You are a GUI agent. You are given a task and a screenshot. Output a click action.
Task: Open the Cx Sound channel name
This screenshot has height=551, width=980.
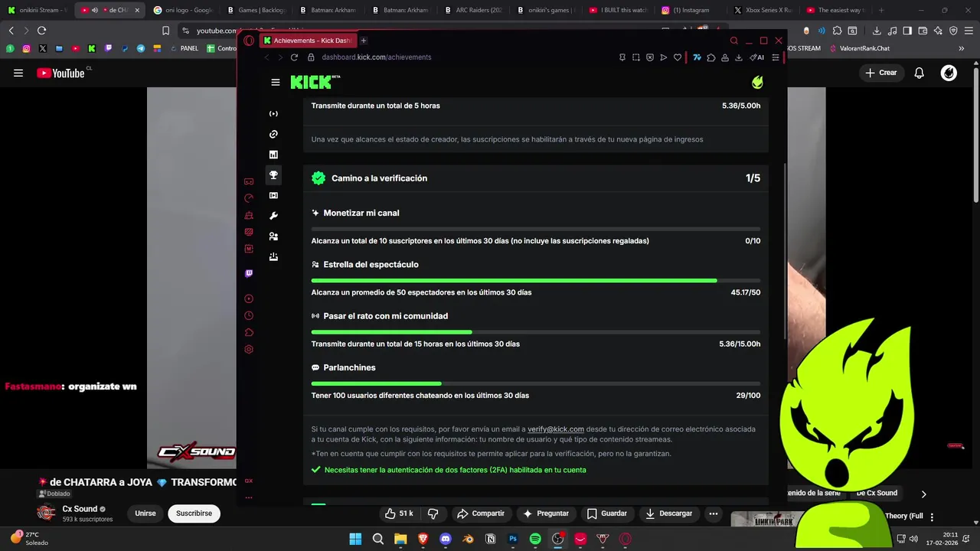tap(80, 509)
